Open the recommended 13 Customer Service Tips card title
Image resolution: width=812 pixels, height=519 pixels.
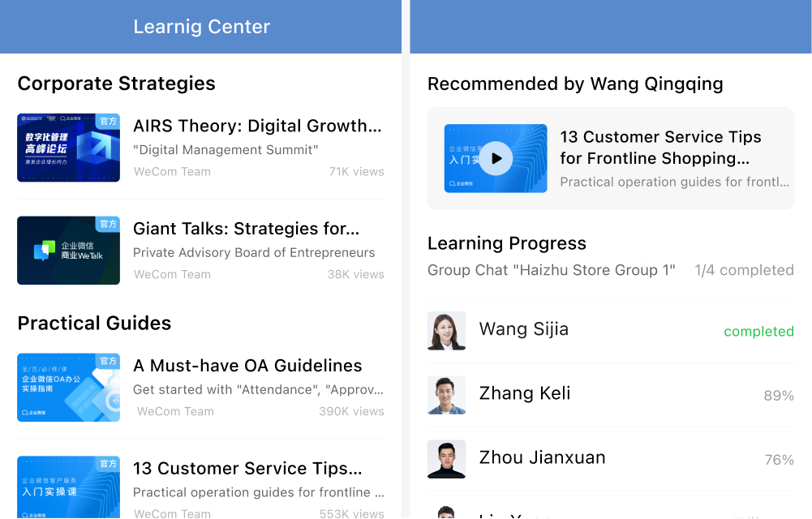click(x=661, y=148)
